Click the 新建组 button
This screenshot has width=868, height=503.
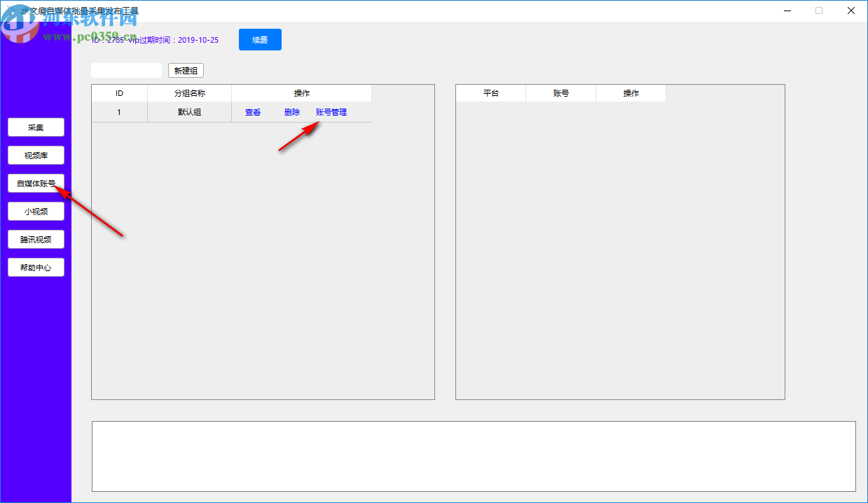(x=186, y=71)
